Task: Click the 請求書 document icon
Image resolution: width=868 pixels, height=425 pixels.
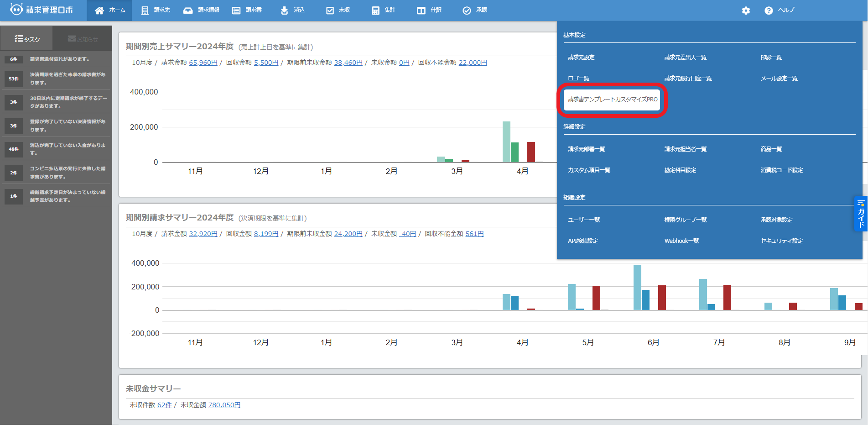Action: pos(236,10)
